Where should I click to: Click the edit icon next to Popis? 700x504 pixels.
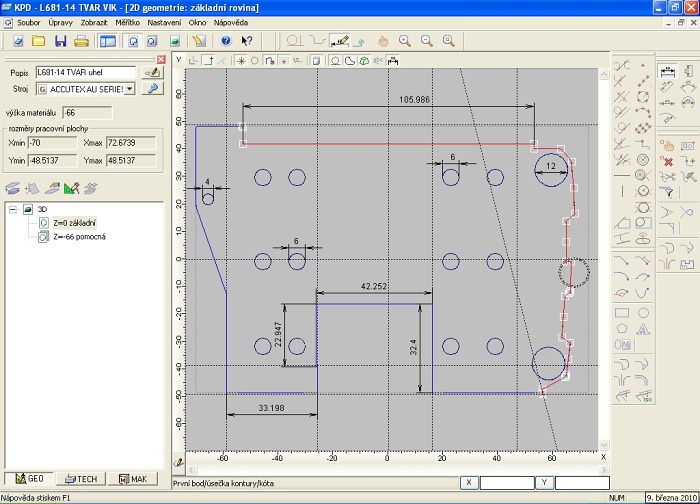pos(153,72)
